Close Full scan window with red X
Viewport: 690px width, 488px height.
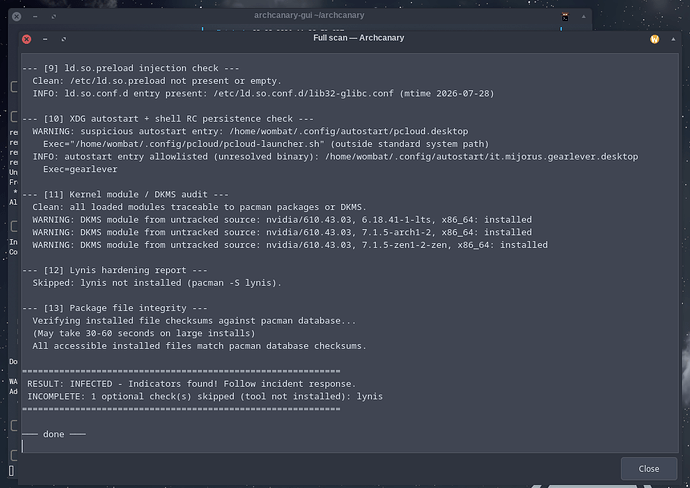click(26, 39)
